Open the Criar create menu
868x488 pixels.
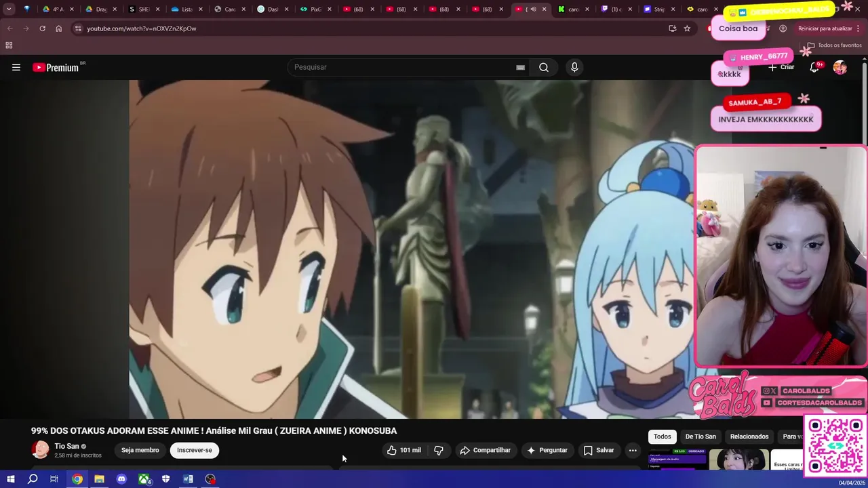coord(781,67)
